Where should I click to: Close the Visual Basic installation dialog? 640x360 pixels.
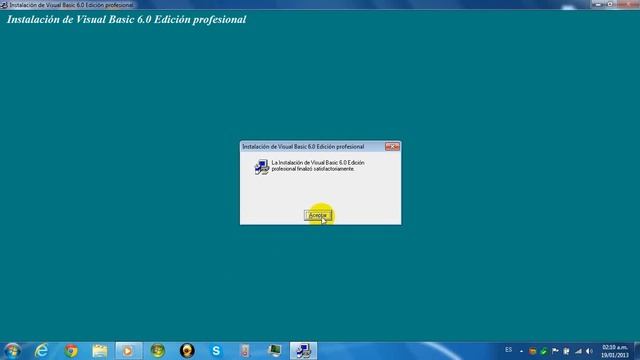tap(392, 147)
